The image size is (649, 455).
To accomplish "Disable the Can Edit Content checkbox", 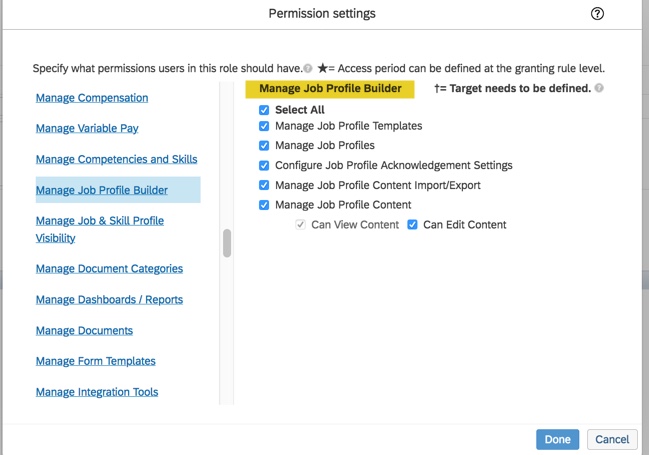I will (x=412, y=225).
